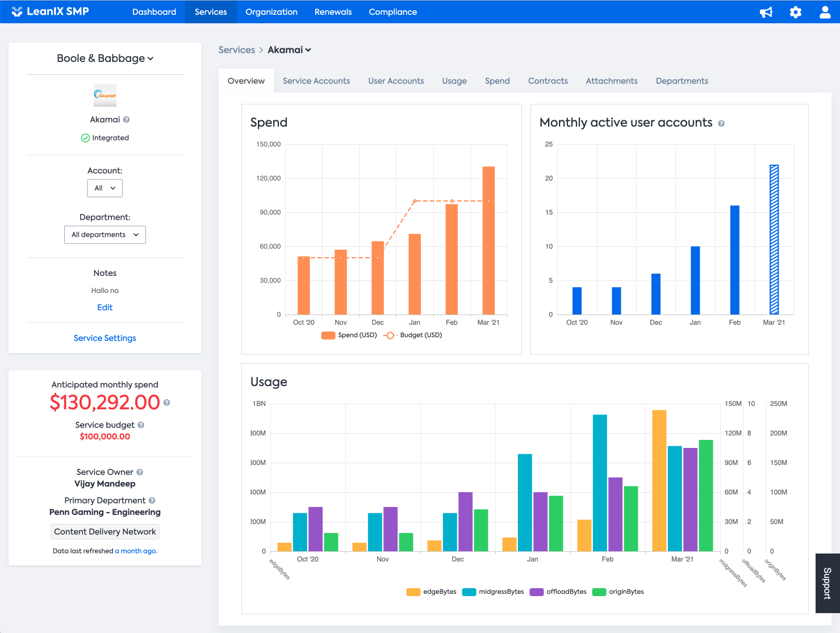Click the Vijay Mandeep owner name
This screenshot has height=633, width=840.
point(105,484)
